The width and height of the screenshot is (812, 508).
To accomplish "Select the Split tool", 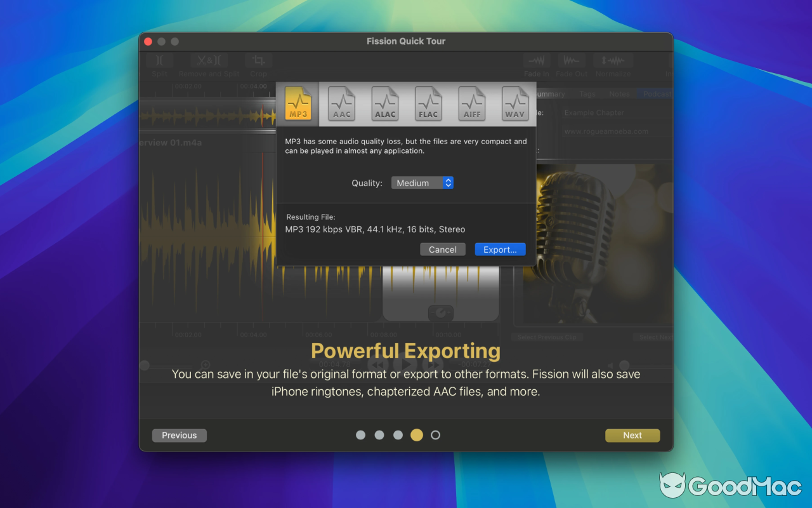I will [159, 60].
